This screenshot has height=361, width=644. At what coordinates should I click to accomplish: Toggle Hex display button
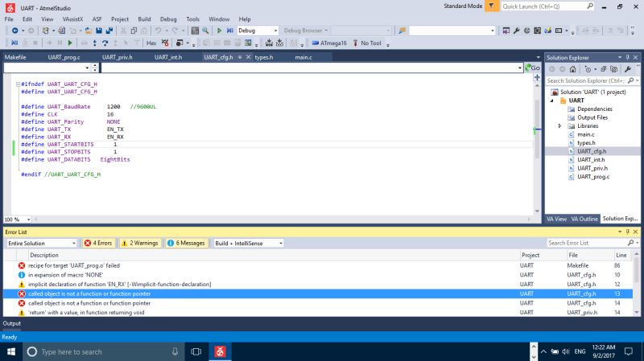tap(151, 43)
